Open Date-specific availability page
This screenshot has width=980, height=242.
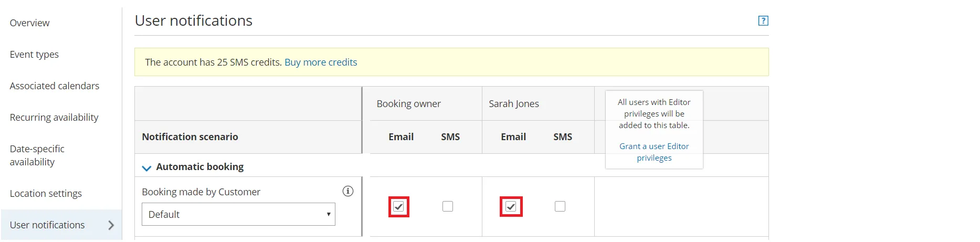pos(37,155)
